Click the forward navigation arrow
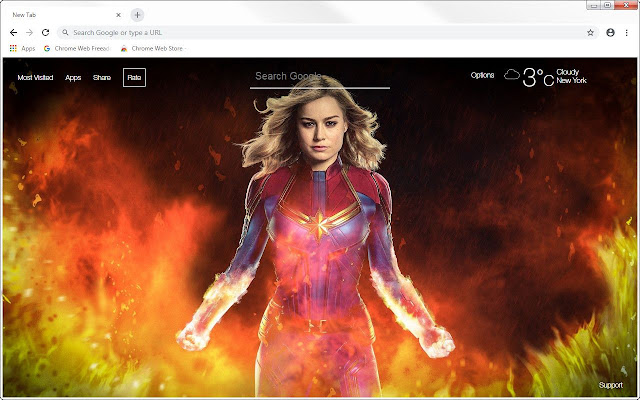The height and width of the screenshot is (400, 640). pos(29,33)
